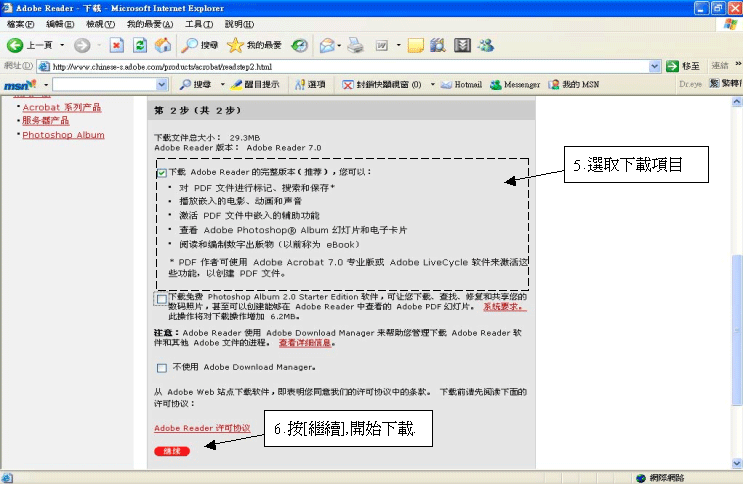Check 不使用 Adobe Download Manager box
Image resolution: width=743 pixels, height=484 pixels.
pyautogui.click(x=162, y=368)
